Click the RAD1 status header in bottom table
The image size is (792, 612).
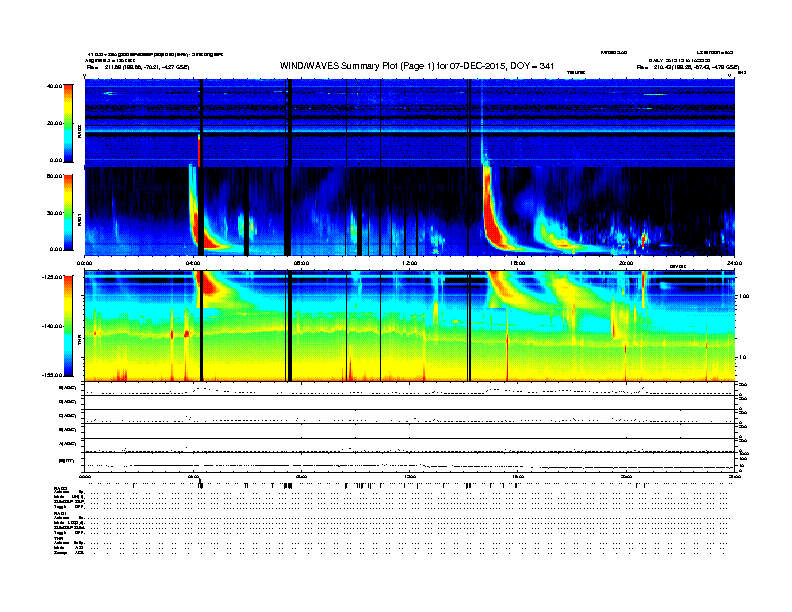(61, 513)
